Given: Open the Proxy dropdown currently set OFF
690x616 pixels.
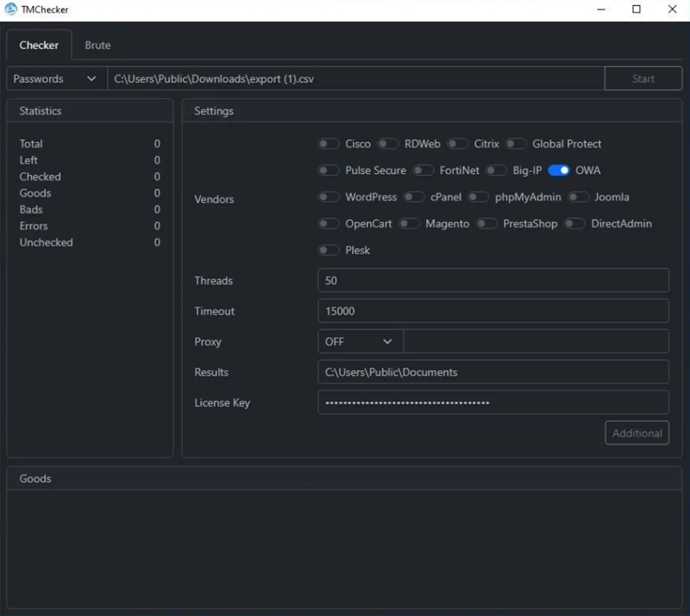Looking at the screenshot, I should (x=359, y=341).
